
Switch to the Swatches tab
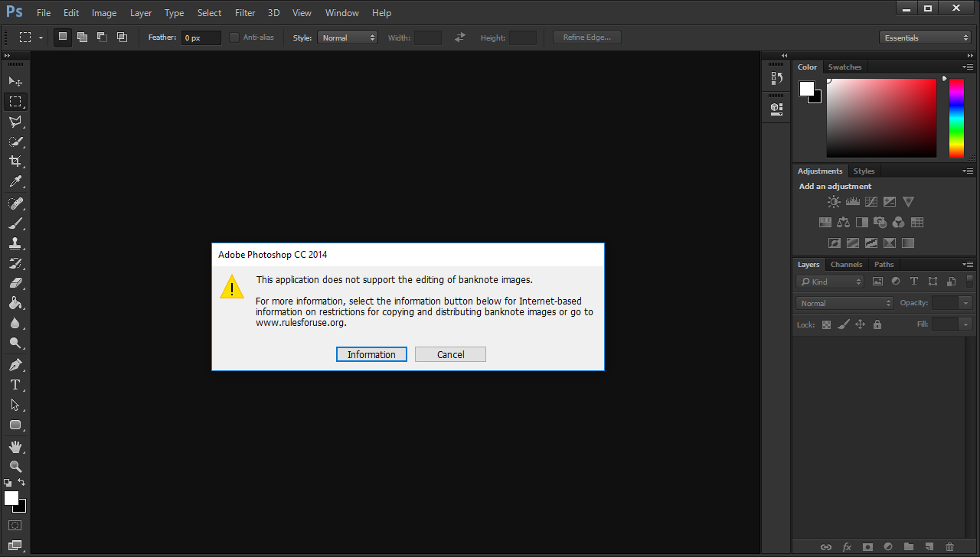tap(844, 67)
